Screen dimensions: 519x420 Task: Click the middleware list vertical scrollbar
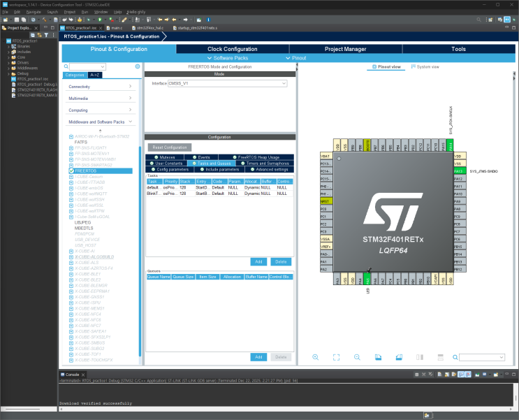[x=140, y=252]
